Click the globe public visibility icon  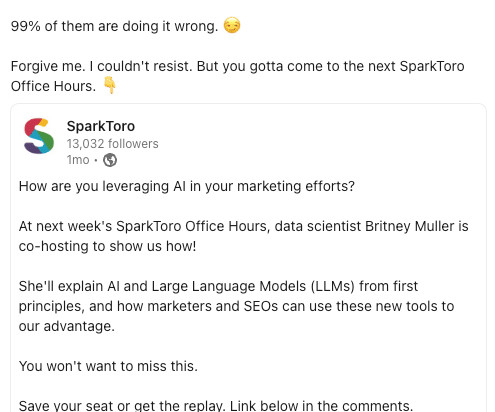[110, 160]
